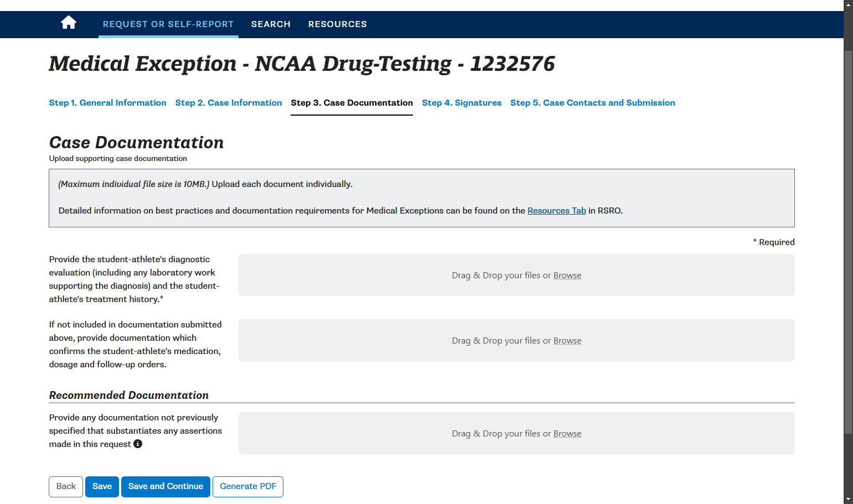Generate PDF of the request
Viewport: 853px width, 504px height.
pyautogui.click(x=248, y=487)
